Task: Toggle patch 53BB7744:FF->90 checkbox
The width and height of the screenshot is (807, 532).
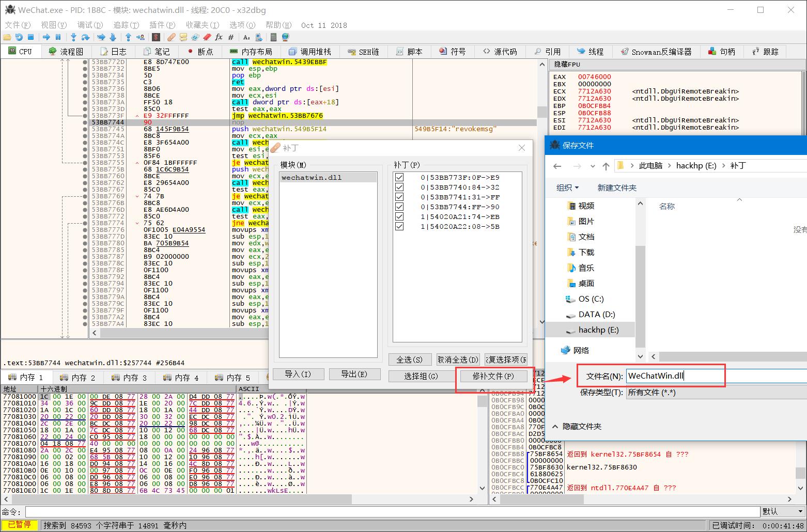Action: [399, 207]
